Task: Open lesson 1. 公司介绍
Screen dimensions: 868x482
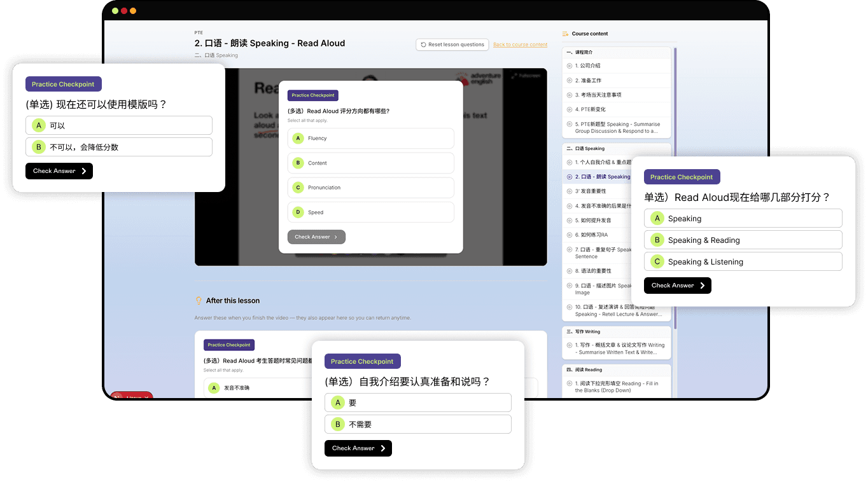Action: tap(616, 65)
